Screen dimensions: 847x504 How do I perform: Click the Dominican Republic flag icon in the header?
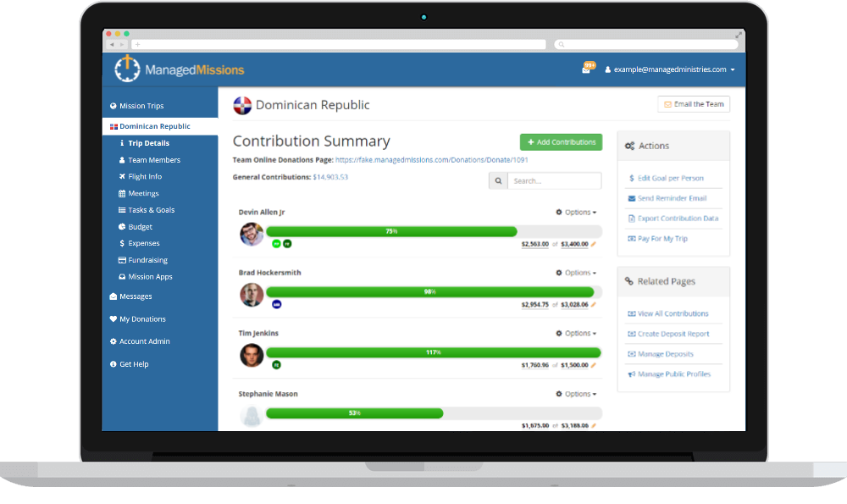point(242,105)
